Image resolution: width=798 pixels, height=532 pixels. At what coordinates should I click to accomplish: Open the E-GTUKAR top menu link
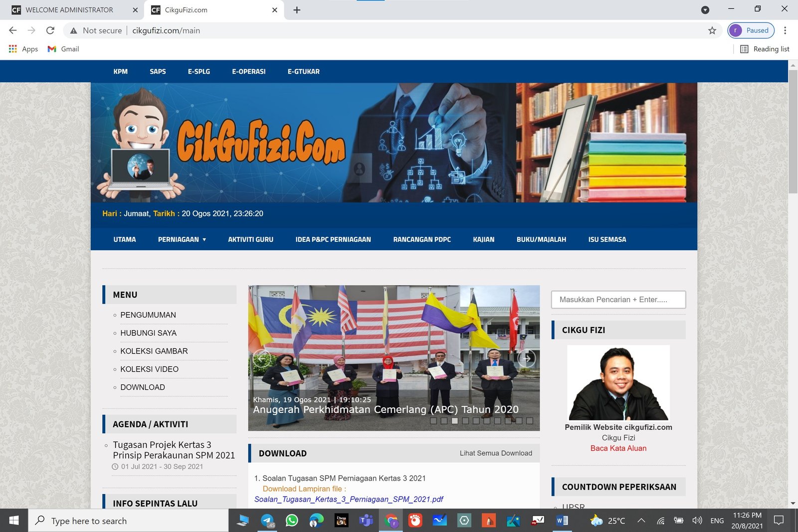point(304,71)
